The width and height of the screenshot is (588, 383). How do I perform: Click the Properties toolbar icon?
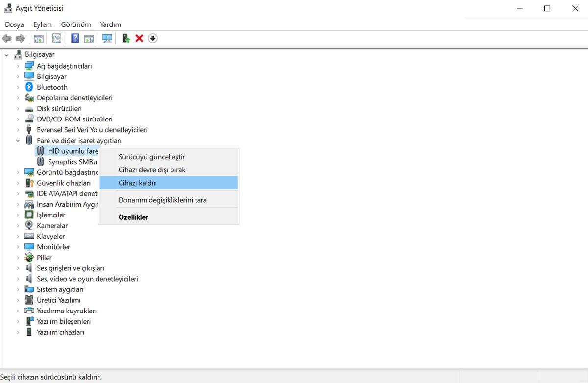pyautogui.click(x=57, y=38)
